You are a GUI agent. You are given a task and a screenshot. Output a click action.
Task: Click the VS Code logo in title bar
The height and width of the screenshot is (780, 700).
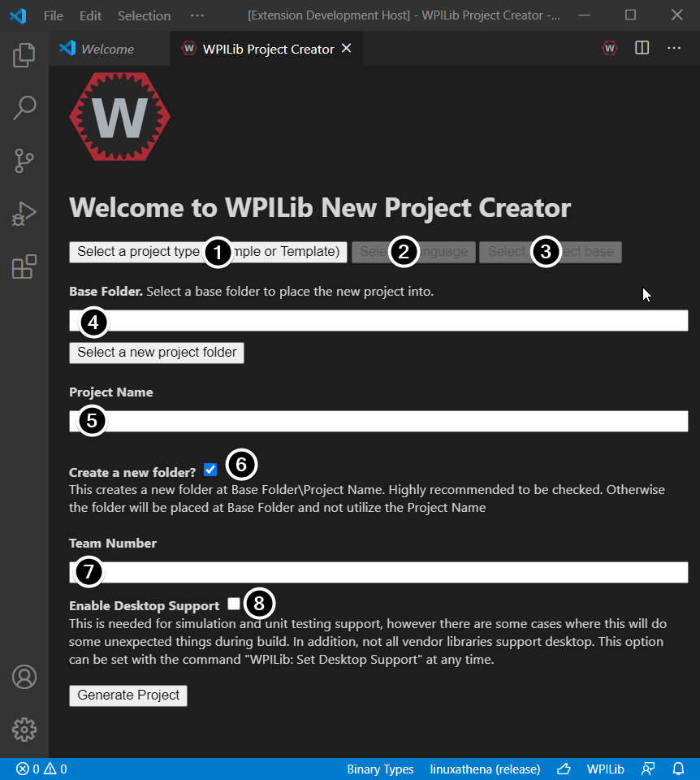18,15
